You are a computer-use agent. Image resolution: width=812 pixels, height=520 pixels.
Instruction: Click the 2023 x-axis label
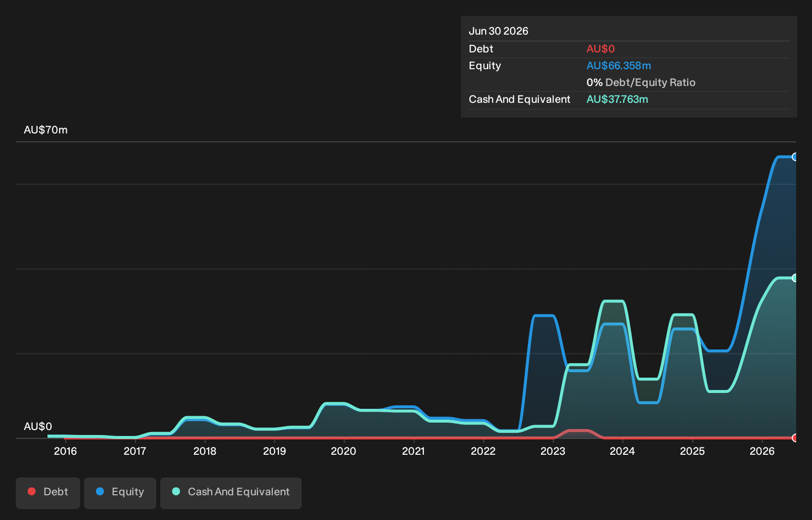pyautogui.click(x=553, y=451)
